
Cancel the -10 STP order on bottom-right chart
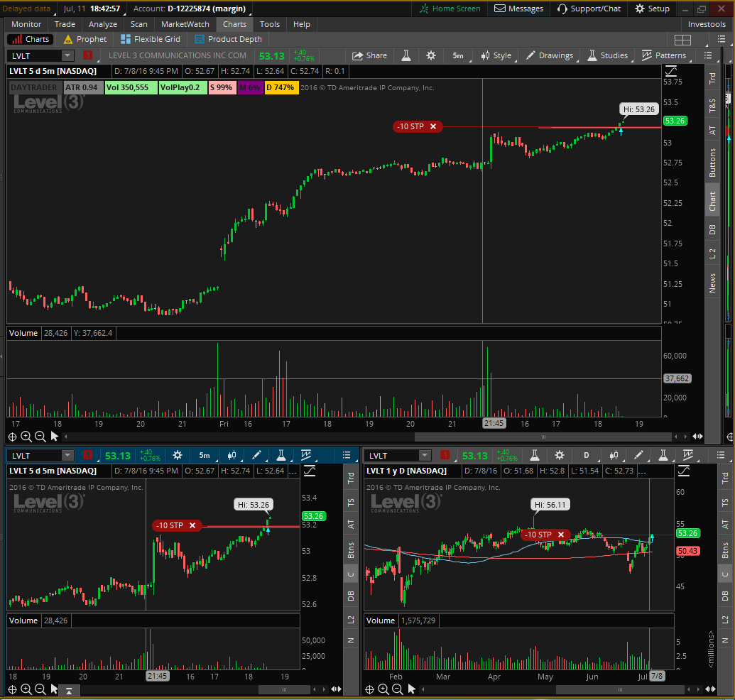[x=560, y=535]
